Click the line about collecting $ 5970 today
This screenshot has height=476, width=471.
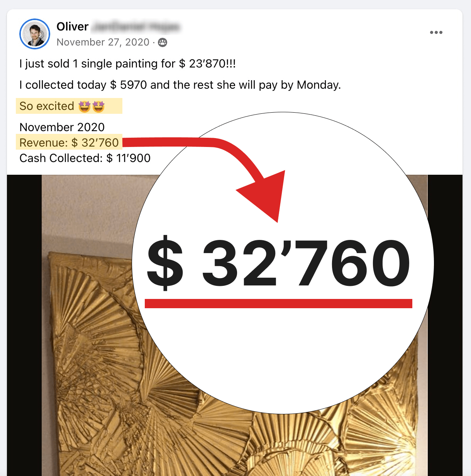tap(180, 85)
